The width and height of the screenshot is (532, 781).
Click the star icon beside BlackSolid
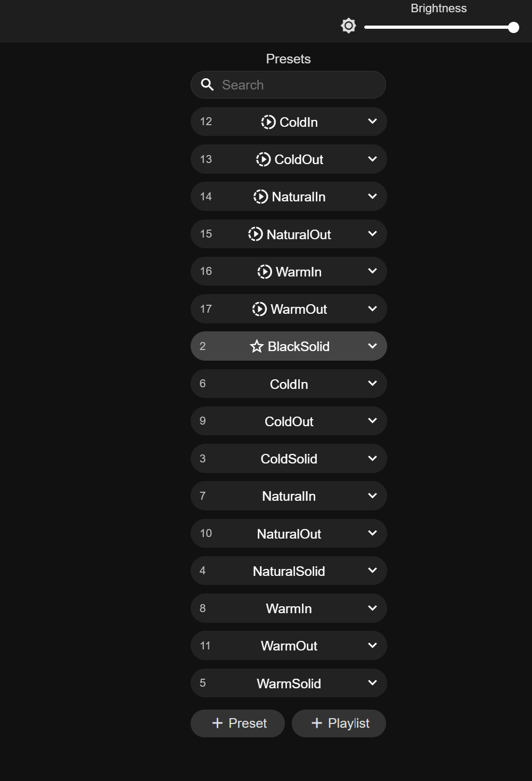pos(257,346)
